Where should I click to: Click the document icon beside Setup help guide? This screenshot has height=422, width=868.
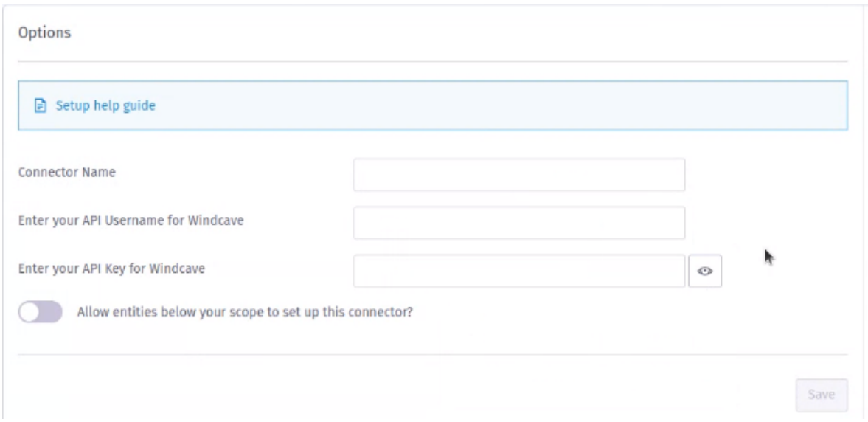click(x=41, y=106)
